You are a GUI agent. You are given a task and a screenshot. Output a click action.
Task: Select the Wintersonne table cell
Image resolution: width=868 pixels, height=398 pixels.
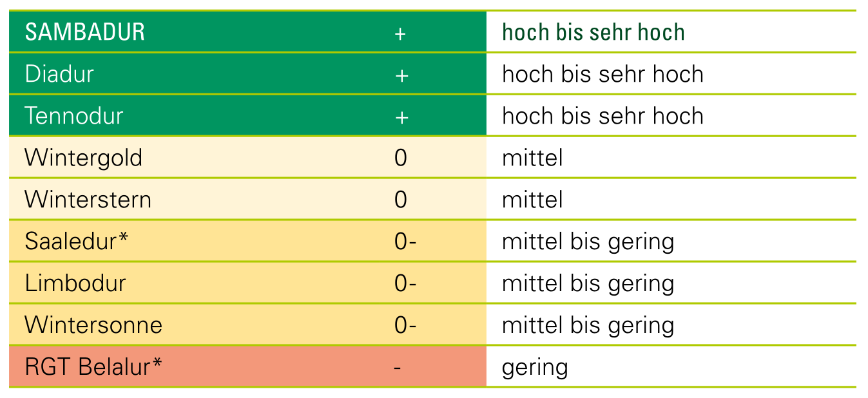tap(93, 325)
